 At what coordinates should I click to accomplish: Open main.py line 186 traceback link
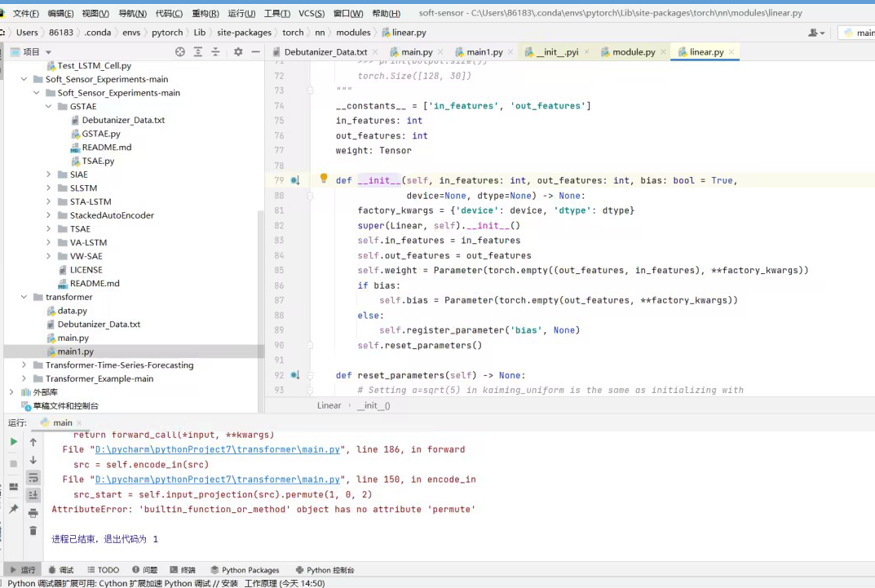coord(217,449)
